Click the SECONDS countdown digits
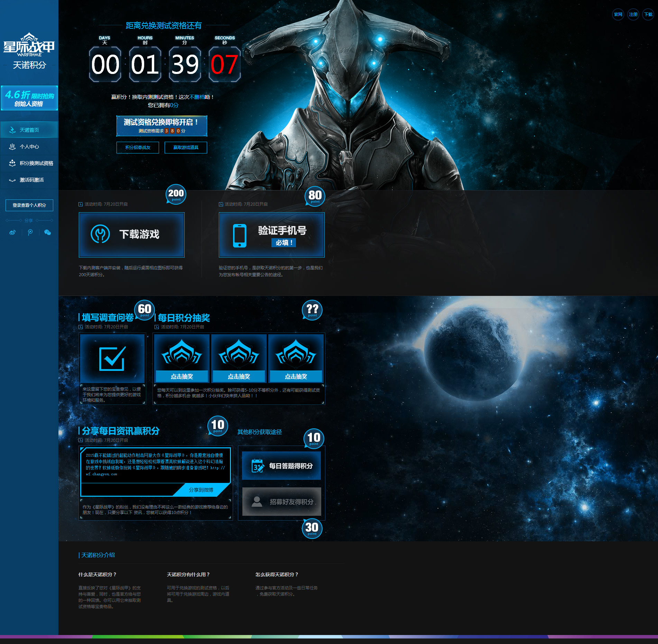Viewport: 658px width, 644px height. (225, 64)
